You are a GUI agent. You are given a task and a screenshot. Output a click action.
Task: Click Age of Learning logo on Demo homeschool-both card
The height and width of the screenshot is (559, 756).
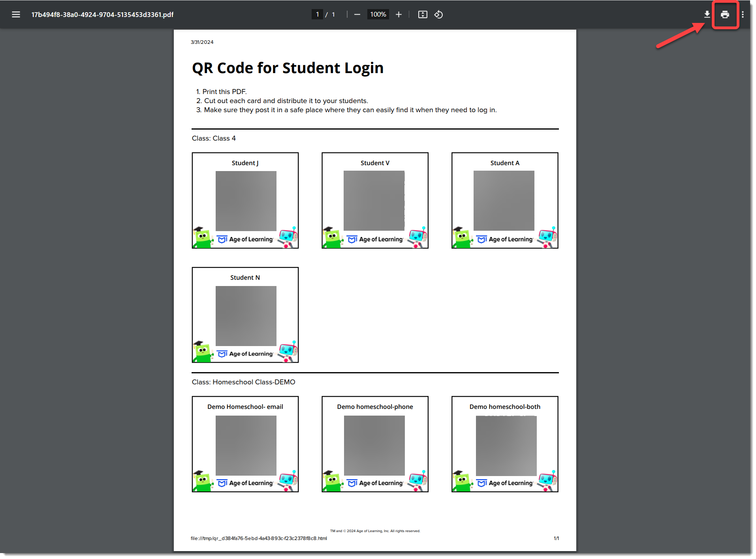coord(505,483)
